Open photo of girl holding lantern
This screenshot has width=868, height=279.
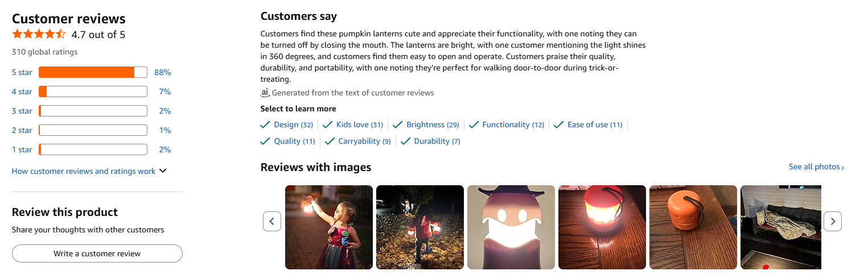[329, 227]
